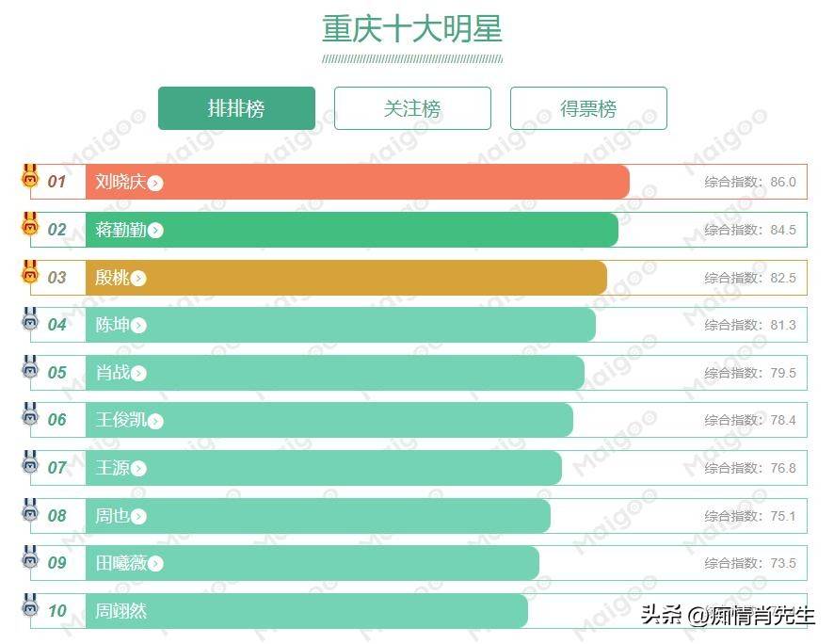This screenshot has width=834, height=644.
Task: Click the medal icon beside rank 10
Action: pyautogui.click(x=30, y=605)
